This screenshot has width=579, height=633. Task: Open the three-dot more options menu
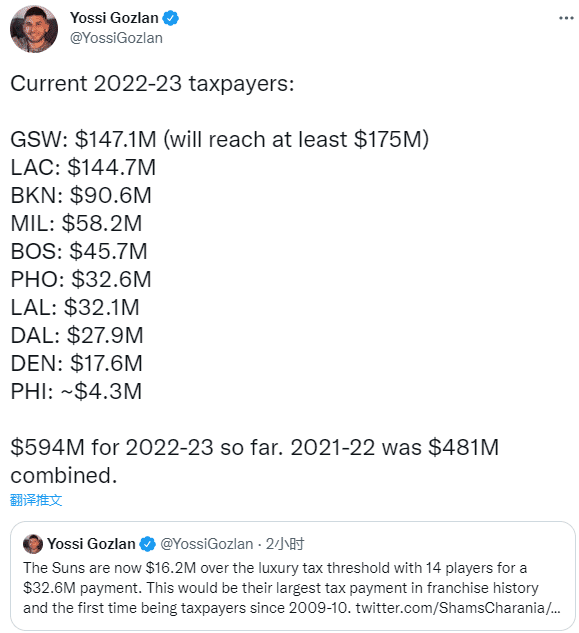(x=566, y=18)
